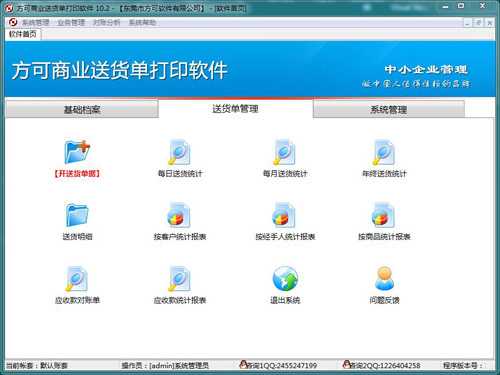The width and height of the screenshot is (500, 375).
Task: Open the 系统管理 menu in the menu bar
Action: tap(35, 23)
